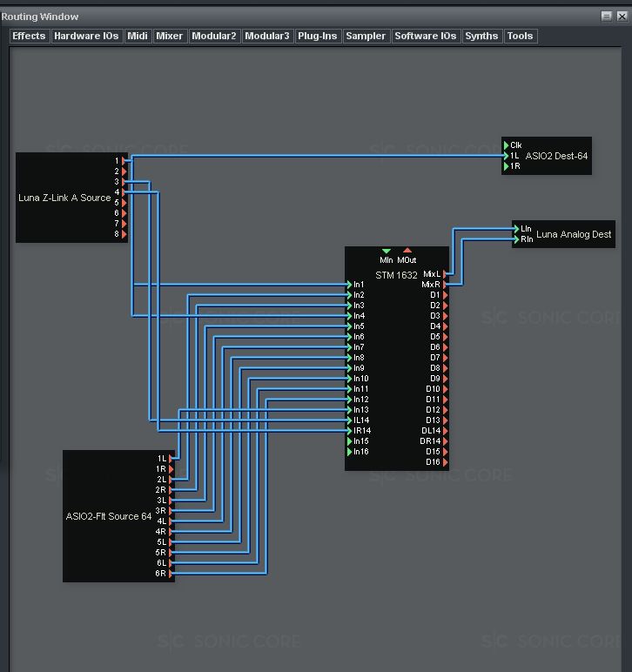This screenshot has height=672, width=632.
Task: Click the 3L output of ASIO2-Flt Source 64
Action: point(171,501)
